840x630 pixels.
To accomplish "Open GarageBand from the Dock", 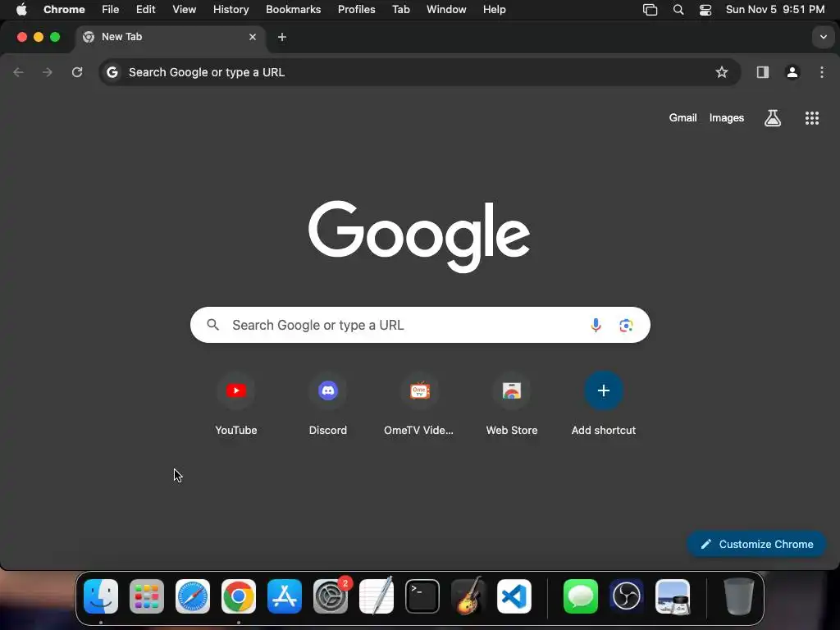I will 468,596.
